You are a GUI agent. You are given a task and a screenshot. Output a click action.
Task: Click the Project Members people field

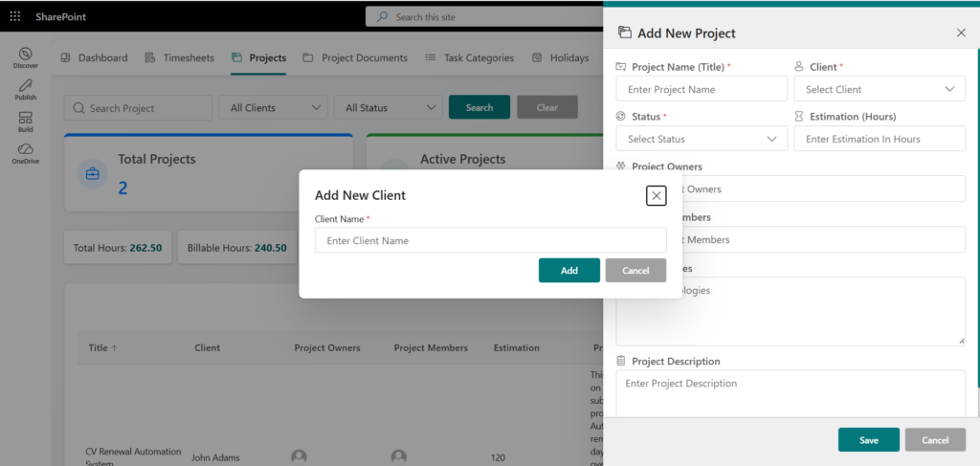824,240
